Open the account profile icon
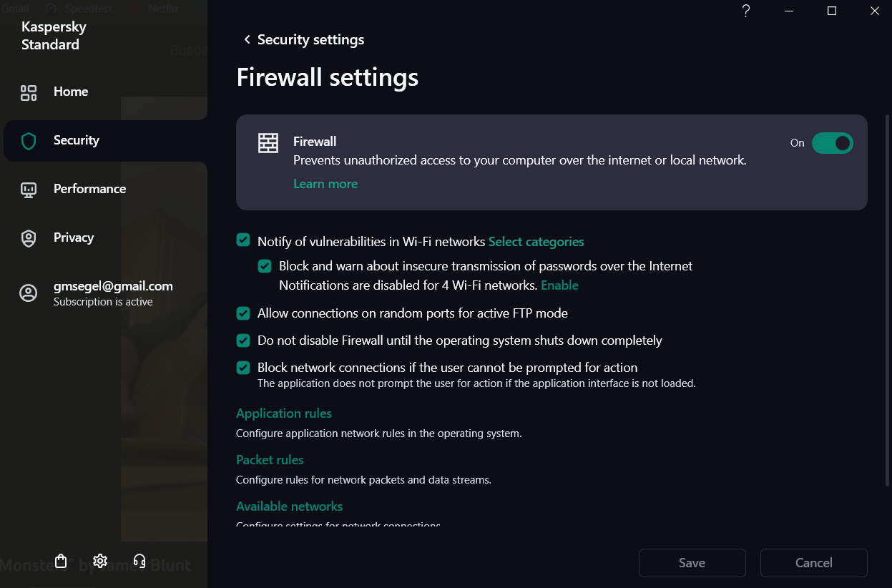Screen dimensions: 892x588 pos(29,293)
